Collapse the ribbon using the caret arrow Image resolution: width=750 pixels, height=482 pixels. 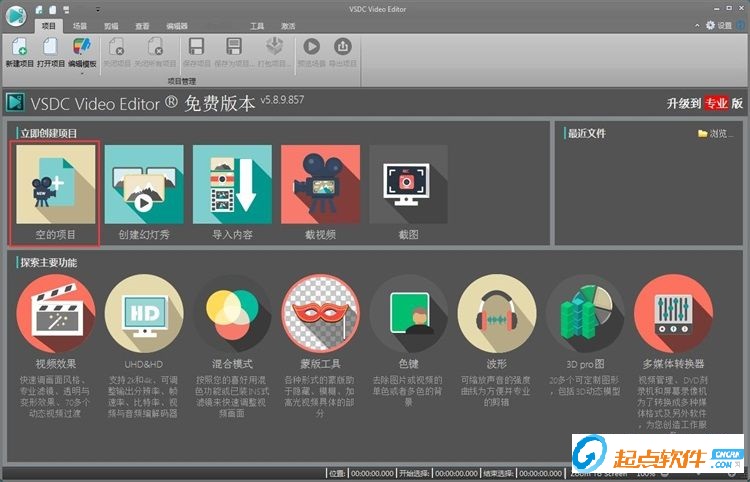tap(697, 25)
